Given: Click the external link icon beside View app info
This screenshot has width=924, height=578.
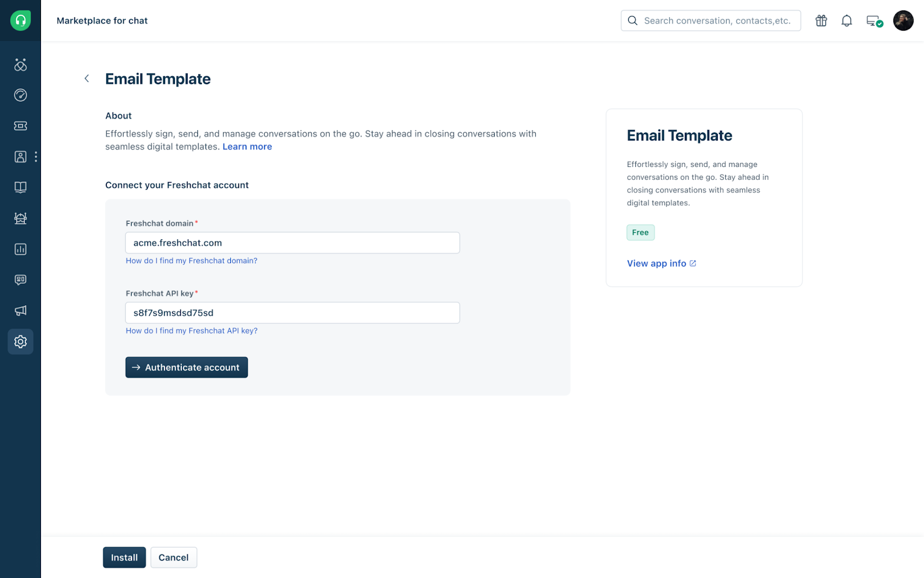Looking at the screenshot, I should 693,264.
